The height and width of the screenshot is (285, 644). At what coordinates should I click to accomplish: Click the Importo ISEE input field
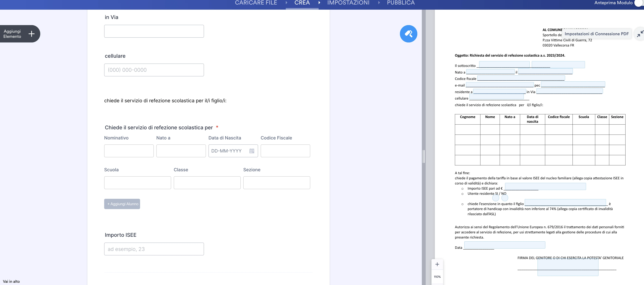[x=154, y=249]
